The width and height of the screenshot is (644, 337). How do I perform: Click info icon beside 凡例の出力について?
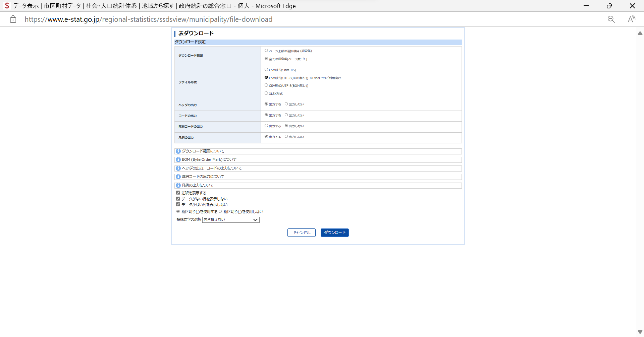click(178, 186)
